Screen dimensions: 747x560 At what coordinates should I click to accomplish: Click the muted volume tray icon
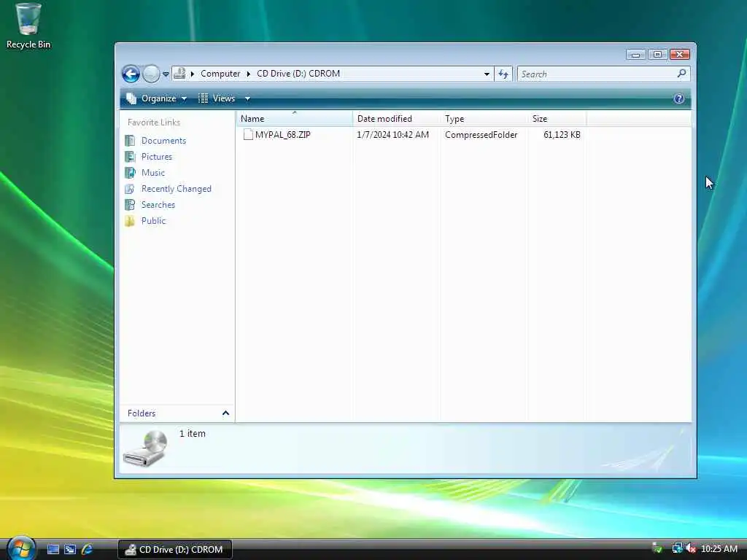[x=690, y=548]
